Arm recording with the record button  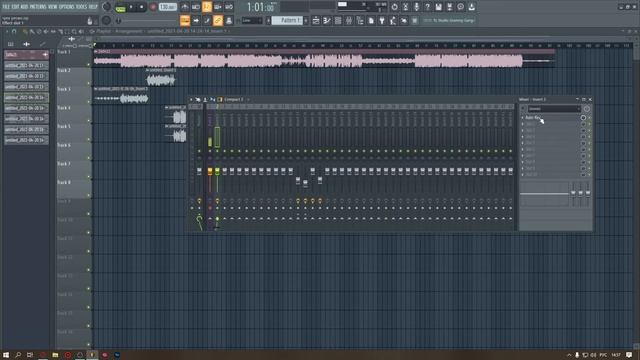tap(153, 7)
